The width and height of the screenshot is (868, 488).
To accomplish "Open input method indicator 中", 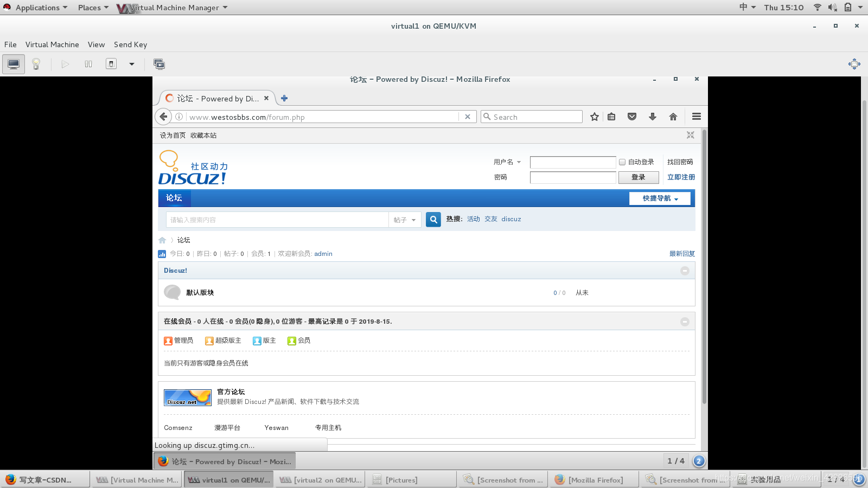I will [x=747, y=7].
